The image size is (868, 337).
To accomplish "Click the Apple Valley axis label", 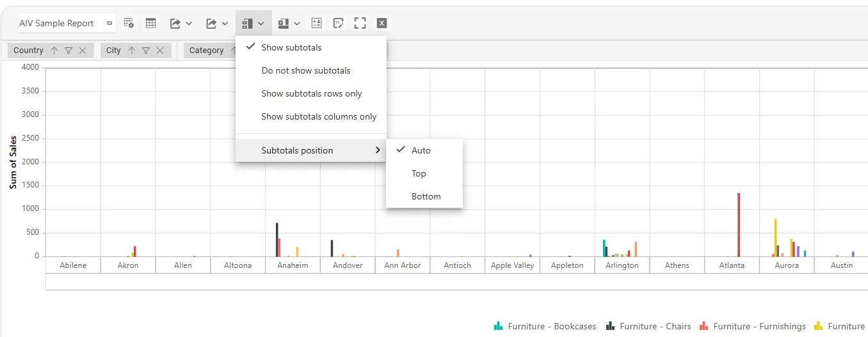I will (512, 265).
